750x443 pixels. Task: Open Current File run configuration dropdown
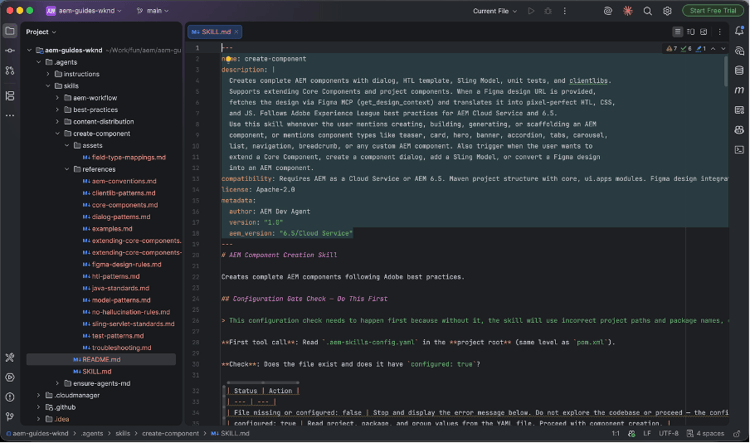click(x=495, y=11)
